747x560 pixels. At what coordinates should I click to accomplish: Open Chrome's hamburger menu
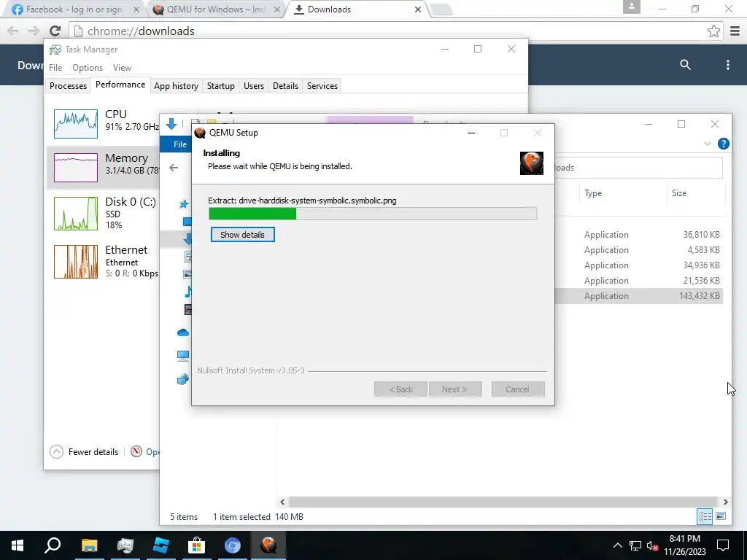pyautogui.click(x=735, y=31)
